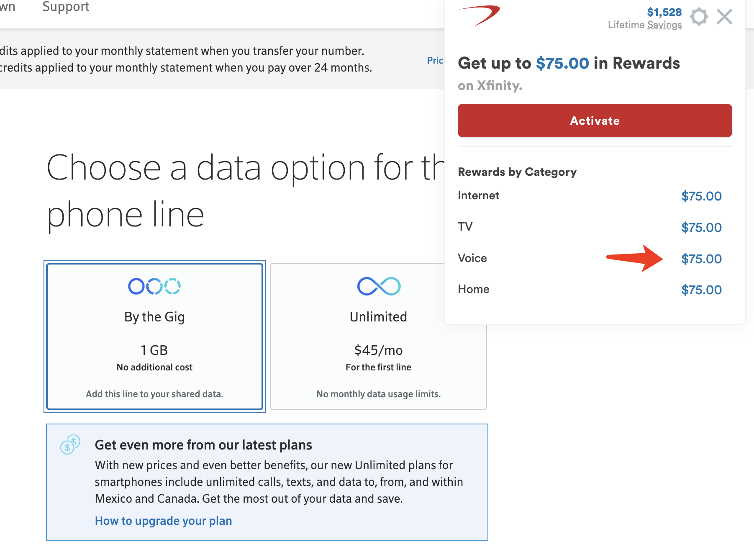Image resolution: width=754 pixels, height=560 pixels.
Task: Click the three-circles By the Gig icon
Action: (154, 286)
